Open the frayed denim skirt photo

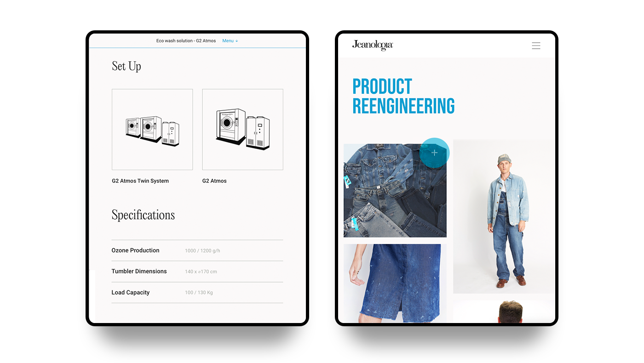tap(395, 283)
